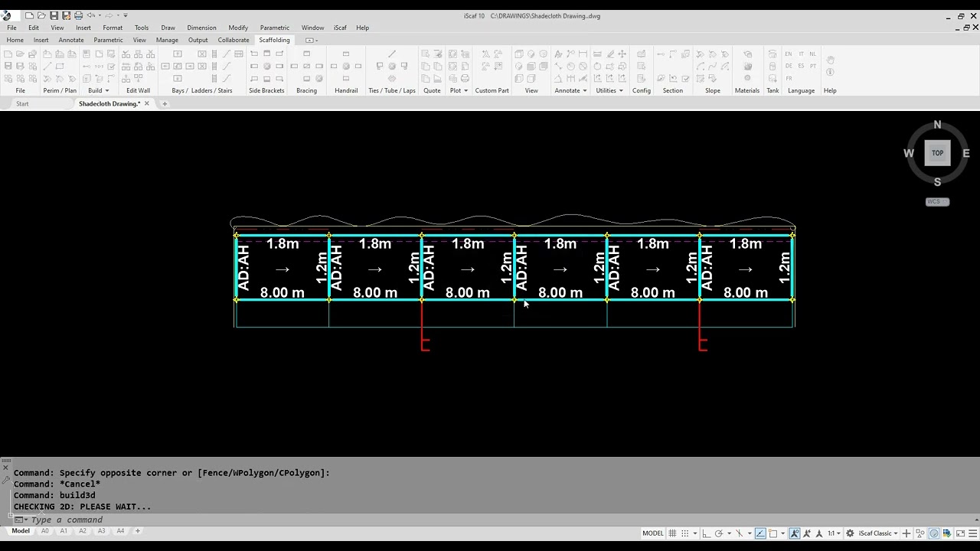Click the ribbon display options toggle button
The image size is (980, 551).
[x=310, y=40]
